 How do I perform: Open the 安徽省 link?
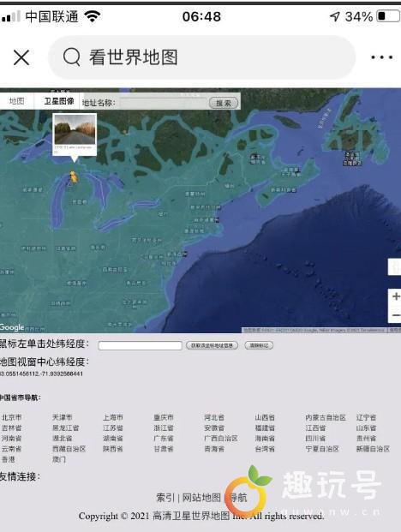pyautogui.click(x=214, y=427)
